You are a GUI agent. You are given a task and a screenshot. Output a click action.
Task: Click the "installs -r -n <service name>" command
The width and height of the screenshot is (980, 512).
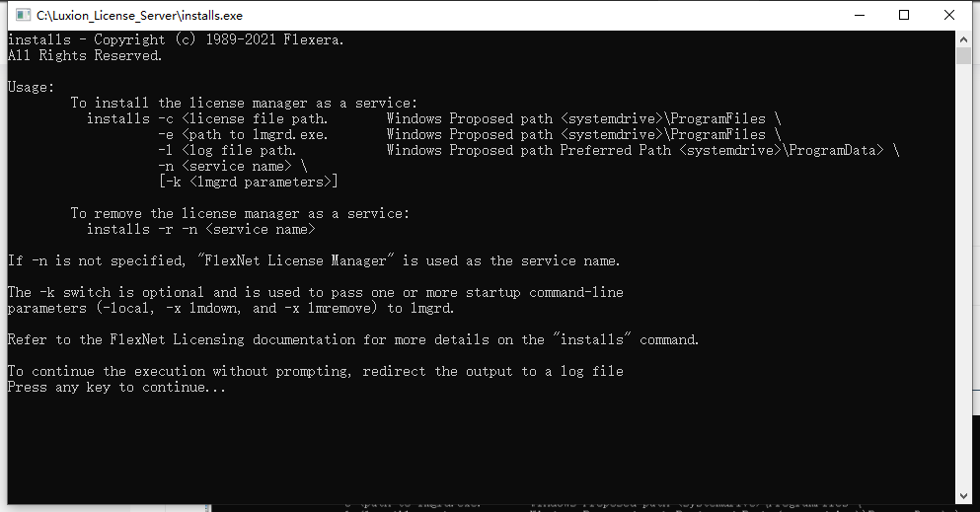click(x=200, y=229)
